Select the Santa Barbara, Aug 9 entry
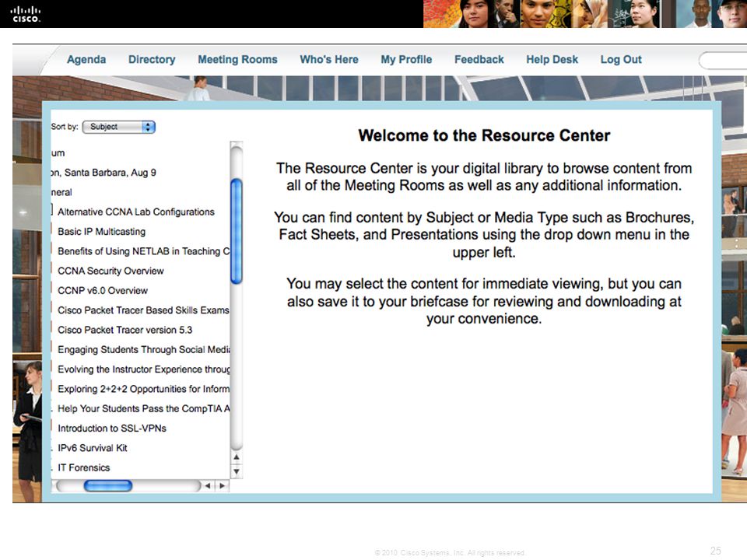 point(103,173)
